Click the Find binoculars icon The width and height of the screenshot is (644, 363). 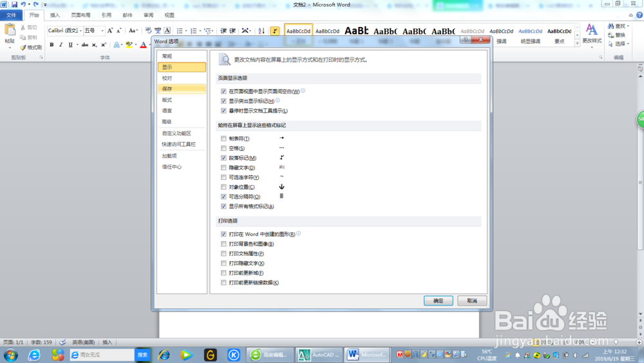click(x=611, y=26)
